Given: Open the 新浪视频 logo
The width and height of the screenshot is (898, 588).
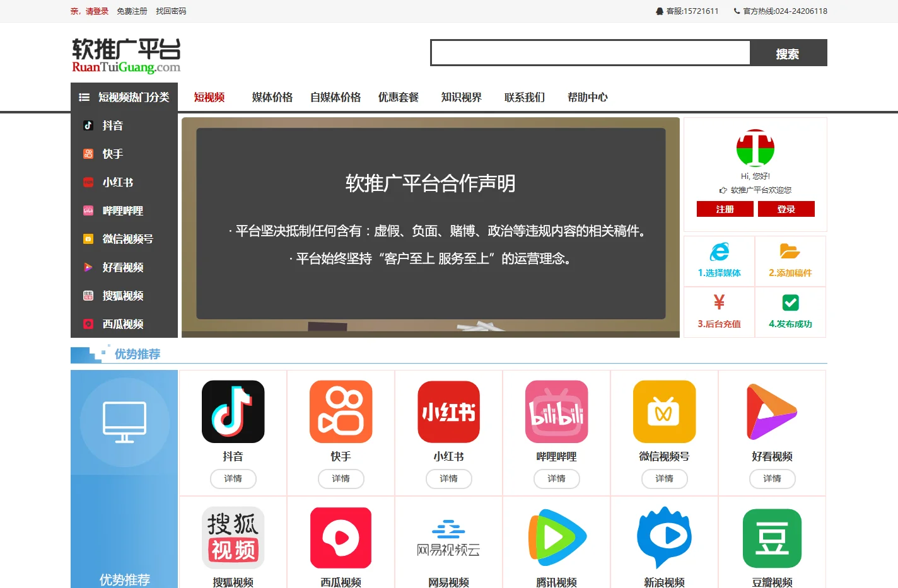Looking at the screenshot, I should (665, 538).
